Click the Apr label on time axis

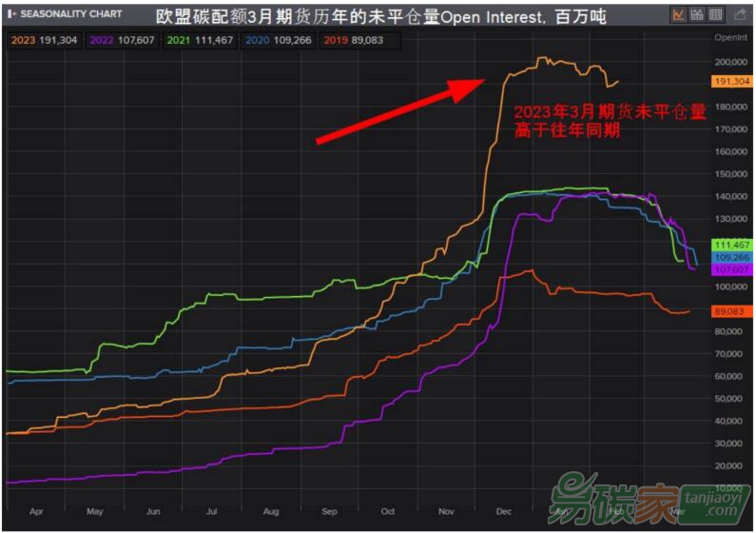coord(36,511)
